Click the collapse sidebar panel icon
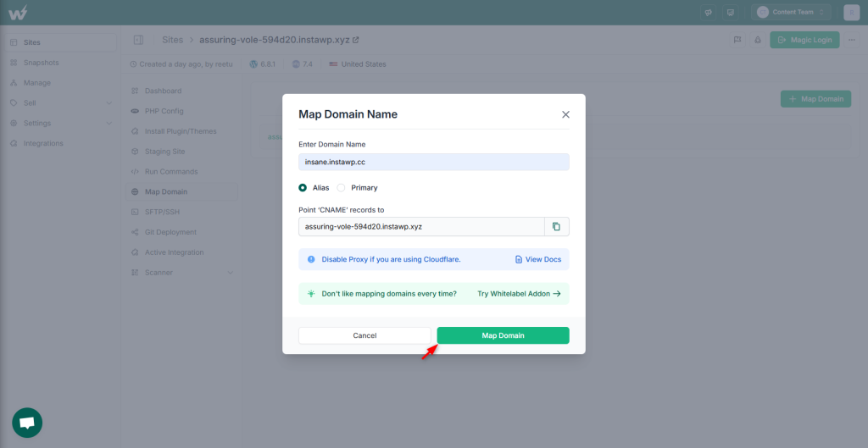 [138, 40]
